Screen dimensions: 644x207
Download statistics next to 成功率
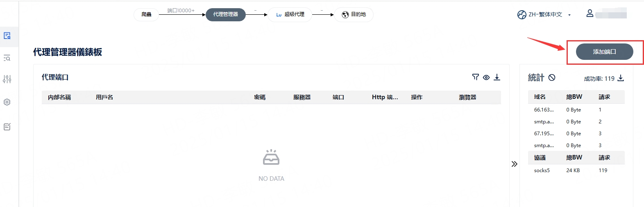pyautogui.click(x=621, y=78)
